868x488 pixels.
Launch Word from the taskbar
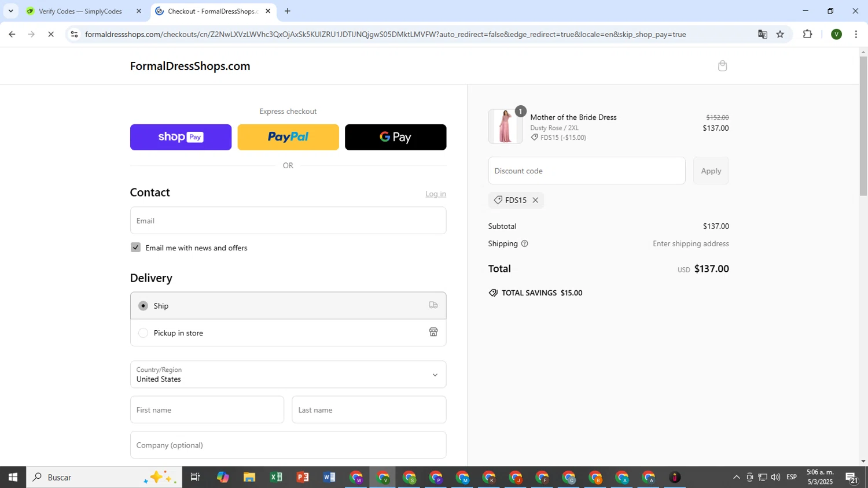pos(329,477)
